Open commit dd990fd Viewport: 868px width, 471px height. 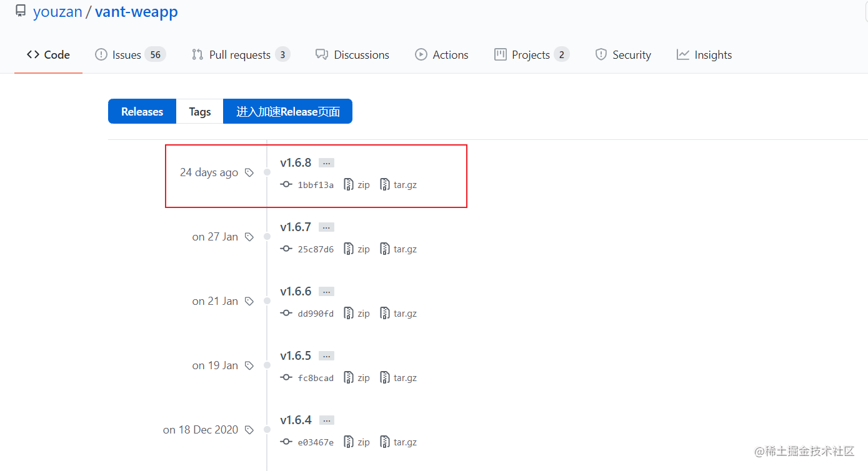[307, 314]
